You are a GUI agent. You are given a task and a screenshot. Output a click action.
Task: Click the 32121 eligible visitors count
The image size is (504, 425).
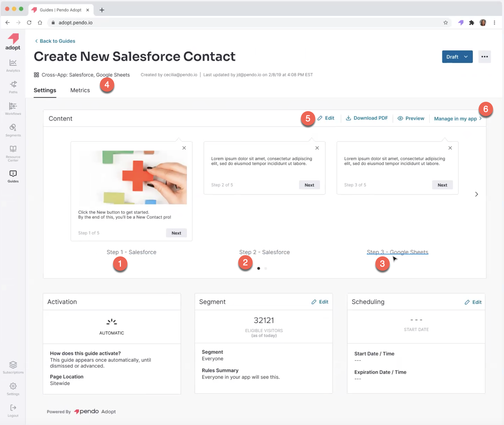pyautogui.click(x=264, y=320)
